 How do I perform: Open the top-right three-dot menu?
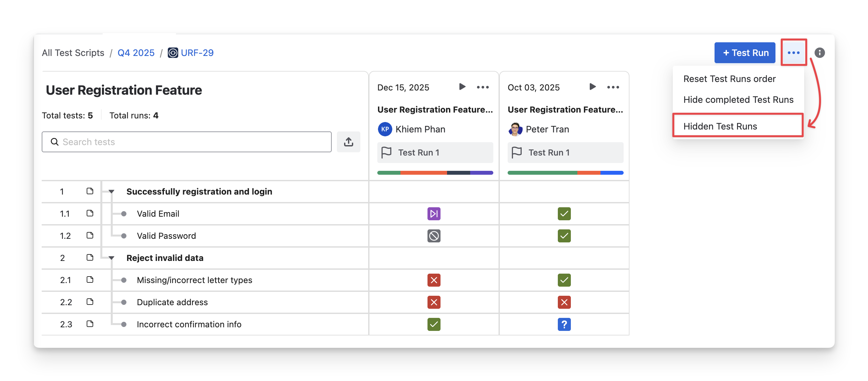[x=793, y=53]
